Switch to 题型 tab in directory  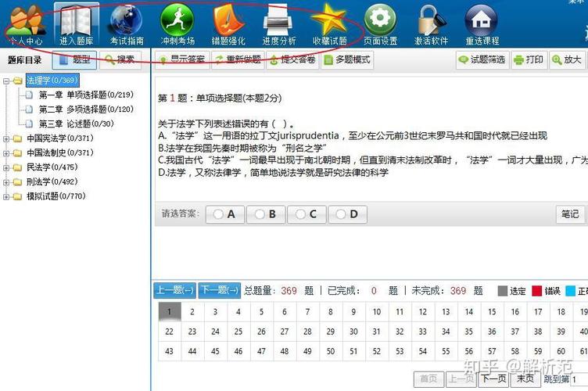(74, 60)
